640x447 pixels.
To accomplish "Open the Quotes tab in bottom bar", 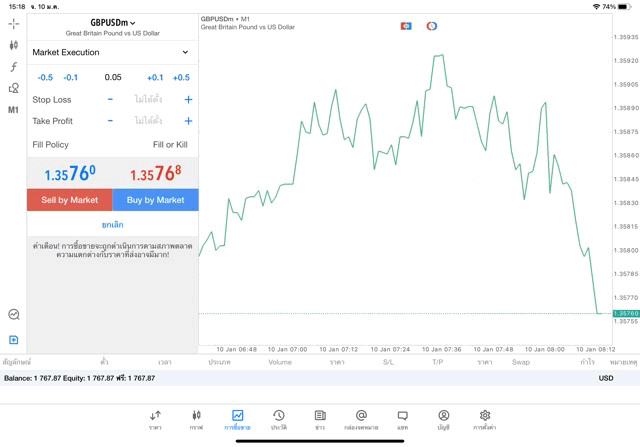I will pyautogui.click(x=155, y=419).
